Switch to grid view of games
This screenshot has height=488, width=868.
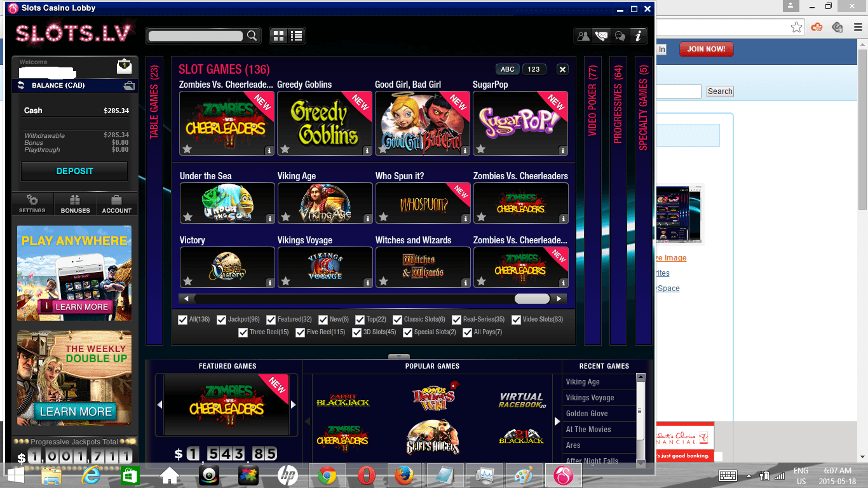tap(278, 36)
